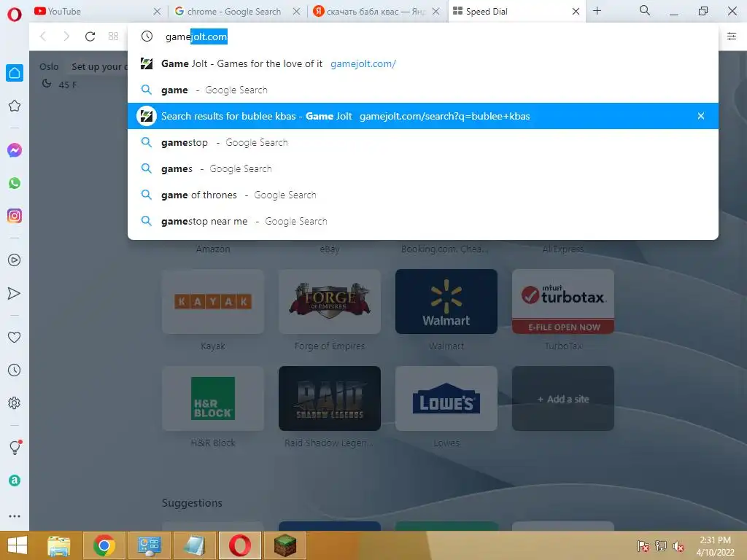Pick 'games' Google Search suggestion
This screenshot has width=747, height=560.
tap(423, 168)
